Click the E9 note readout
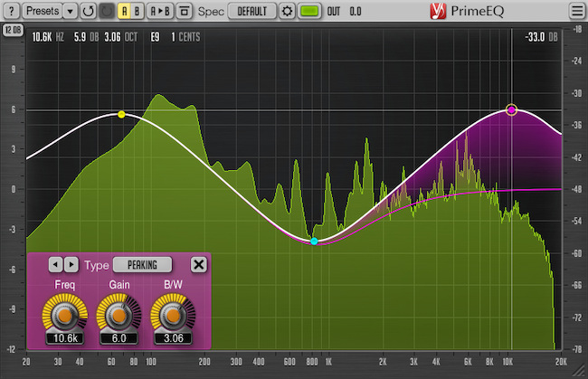 tap(155, 37)
